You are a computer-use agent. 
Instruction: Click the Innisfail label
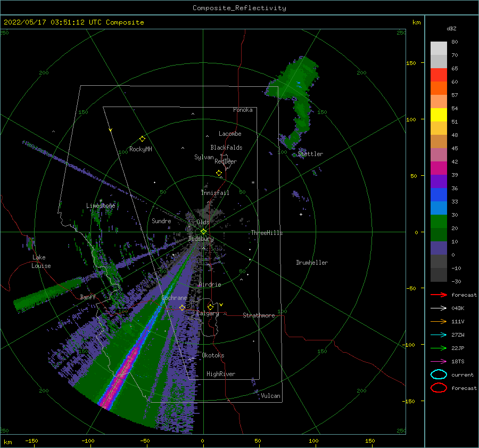pos(215,193)
